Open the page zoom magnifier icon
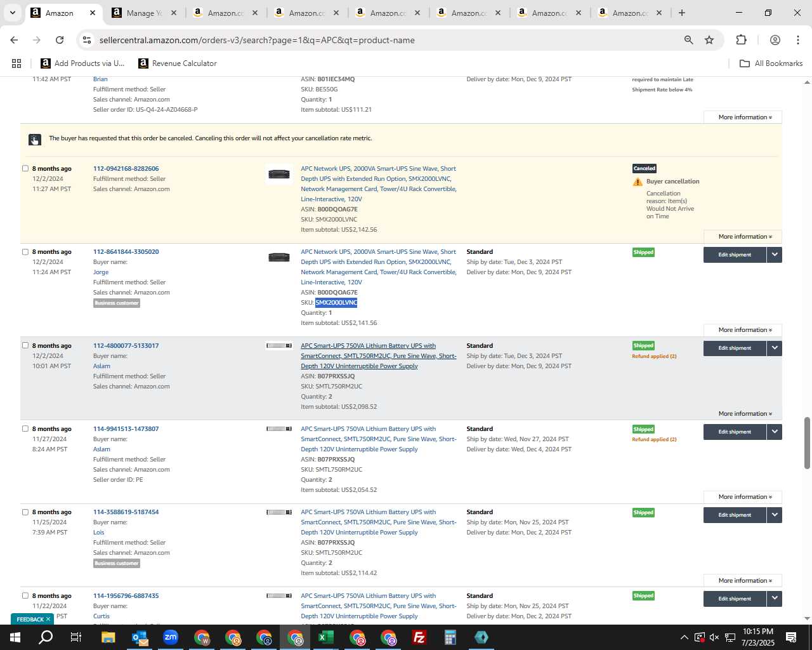Screen dimensions: 812x650 (x=688, y=40)
